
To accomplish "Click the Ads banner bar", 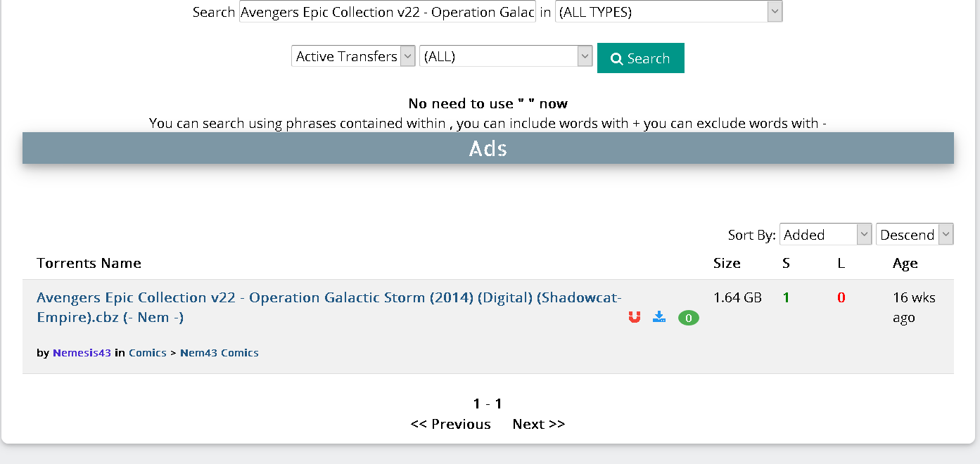I will tap(488, 148).
